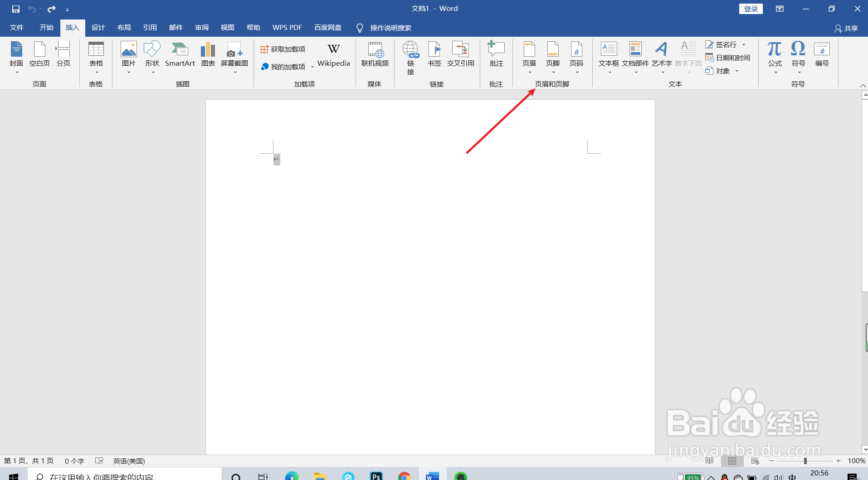Click the Sign in (登录) button
868x480 pixels.
[x=751, y=9]
